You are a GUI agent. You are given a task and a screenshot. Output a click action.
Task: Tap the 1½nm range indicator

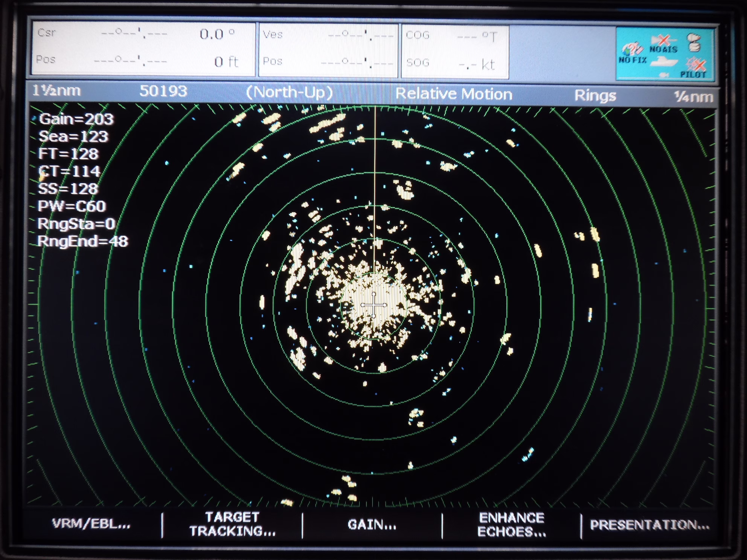click(56, 91)
